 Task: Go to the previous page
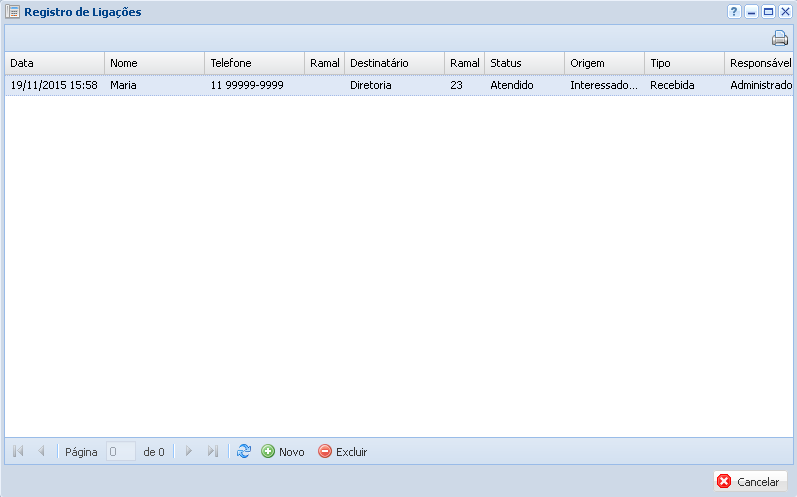click(x=41, y=452)
